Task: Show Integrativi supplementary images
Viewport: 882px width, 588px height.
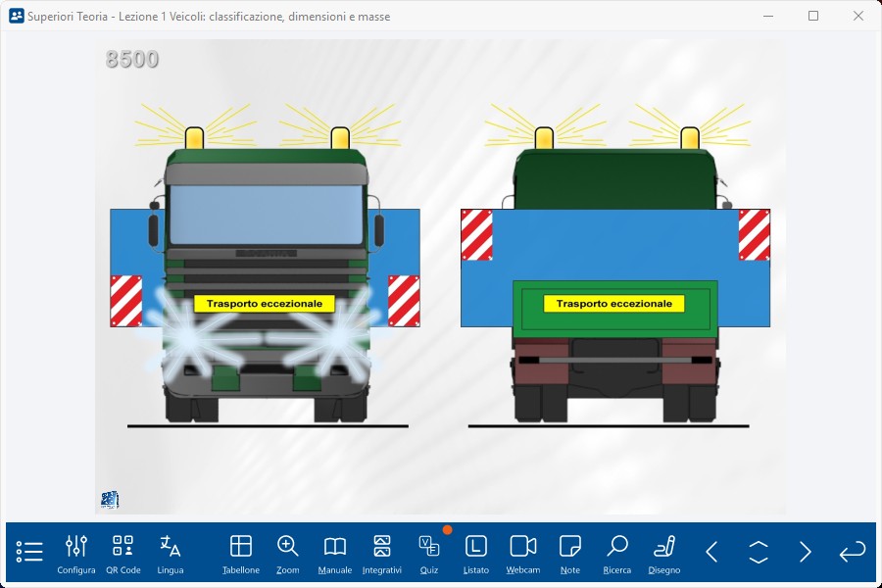Action: pos(382,554)
